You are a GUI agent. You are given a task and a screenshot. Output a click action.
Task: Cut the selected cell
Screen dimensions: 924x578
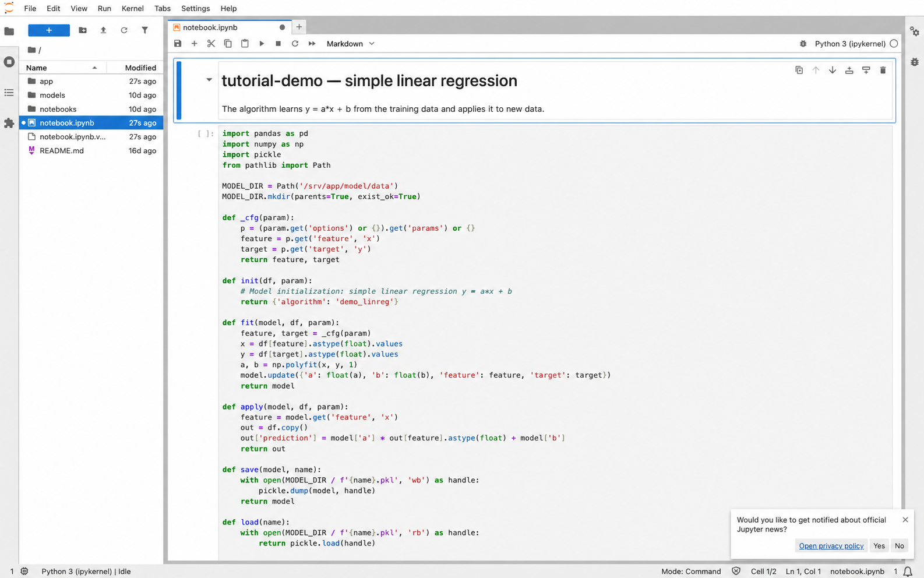[x=211, y=44]
